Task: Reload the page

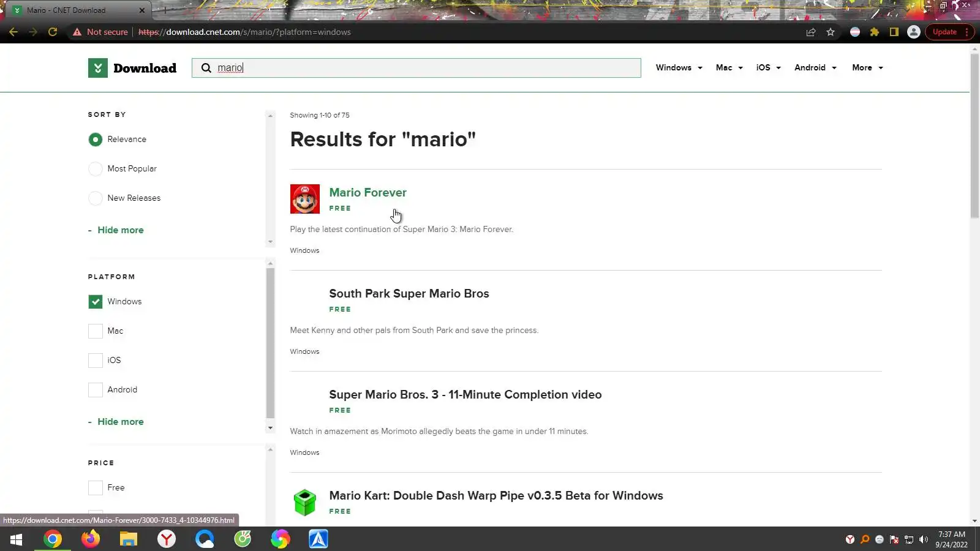Action: (53, 32)
